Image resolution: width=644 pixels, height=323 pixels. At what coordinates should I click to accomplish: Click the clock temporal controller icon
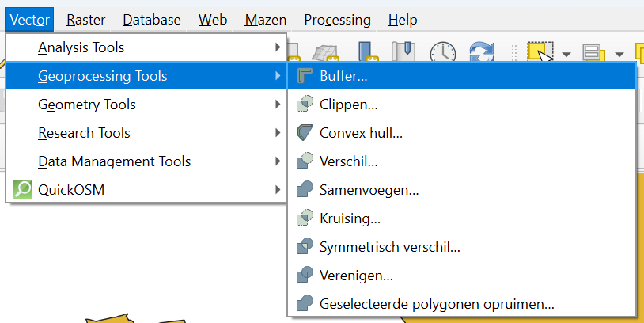point(443,54)
